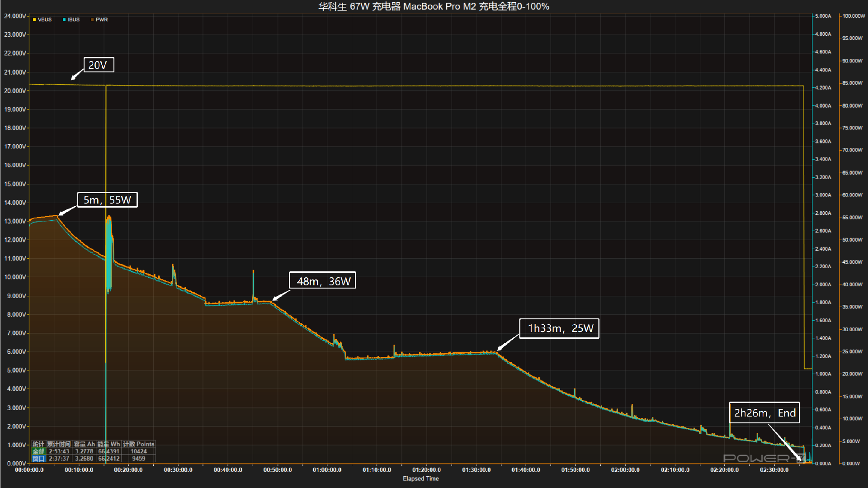Click the 2.000A current axis label

coord(823,284)
